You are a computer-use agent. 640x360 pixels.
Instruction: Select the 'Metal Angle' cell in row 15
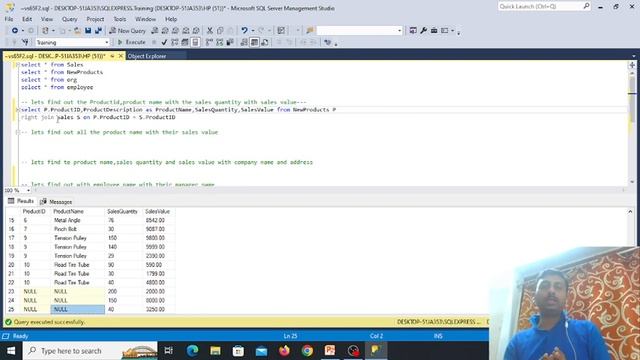click(78, 220)
